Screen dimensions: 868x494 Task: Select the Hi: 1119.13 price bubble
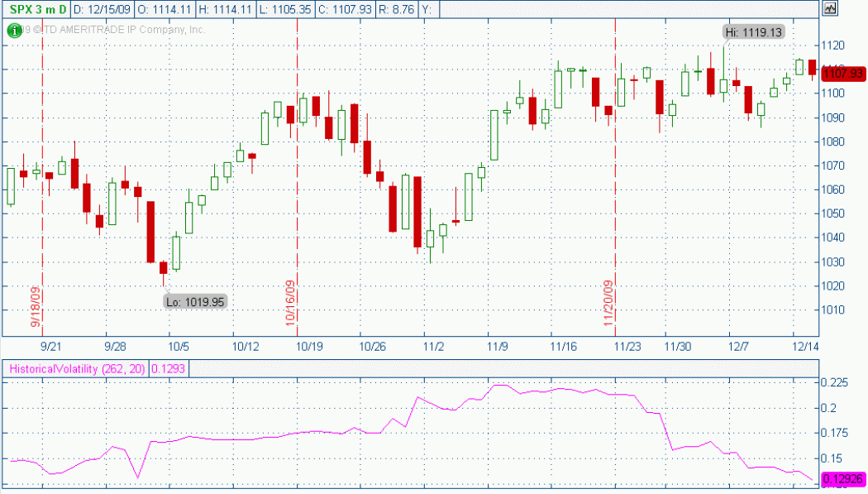point(752,32)
